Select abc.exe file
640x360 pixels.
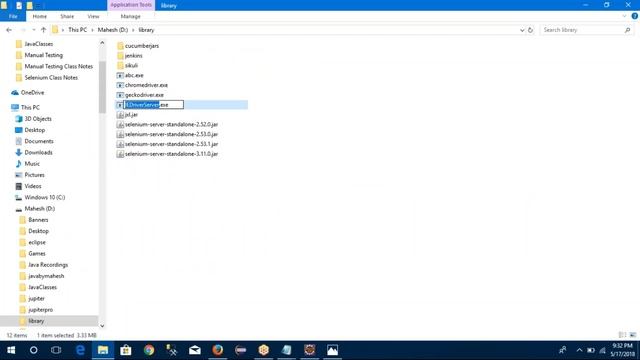tap(134, 75)
